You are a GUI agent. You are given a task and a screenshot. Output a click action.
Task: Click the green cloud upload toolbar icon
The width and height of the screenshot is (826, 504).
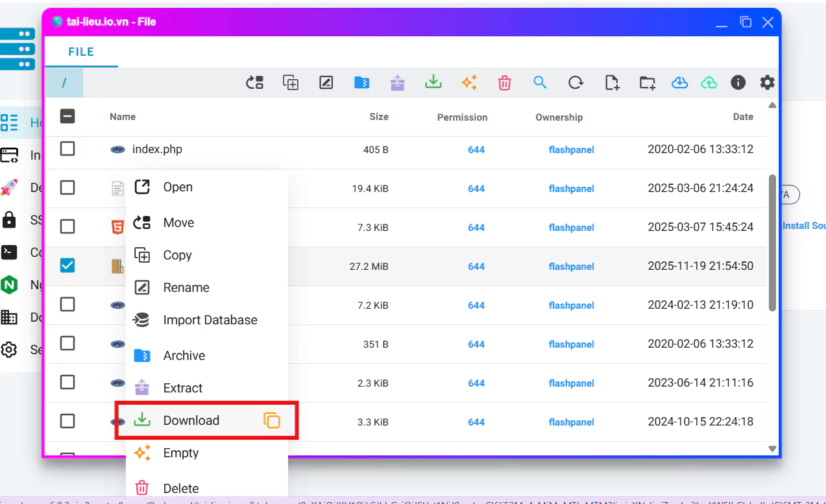[x=709, y=82]
